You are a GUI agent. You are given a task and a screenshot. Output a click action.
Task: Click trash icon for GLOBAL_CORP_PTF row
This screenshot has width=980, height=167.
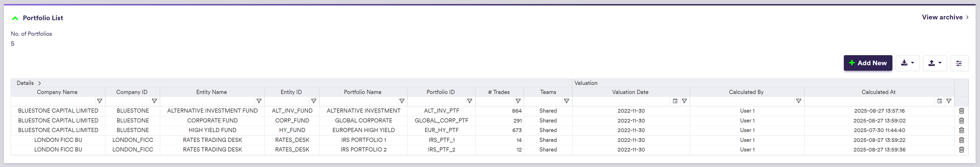[961, 120]
